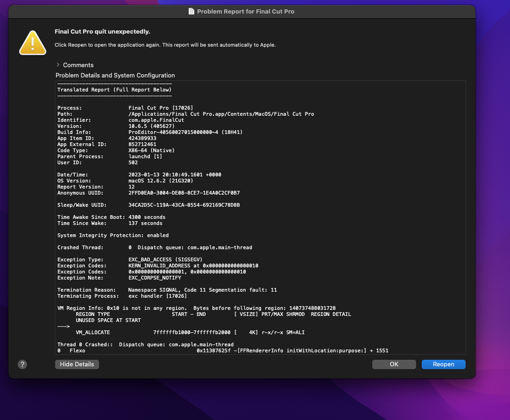The height and width of the screenshot is (420, 510).
Task: Click 'Time Since Wake: 137 seconds'
Action: pyautogui.click(x=110, y=224)
